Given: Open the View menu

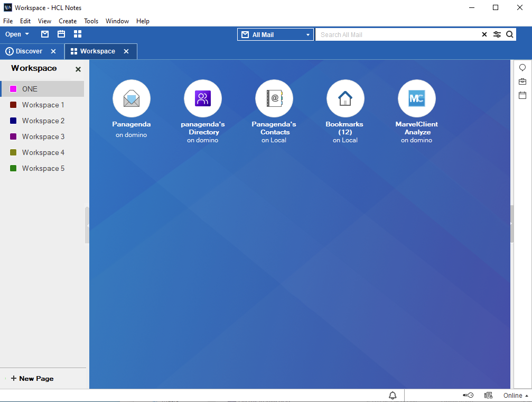Looking at the screenshot, I should (x=44, y=21).
